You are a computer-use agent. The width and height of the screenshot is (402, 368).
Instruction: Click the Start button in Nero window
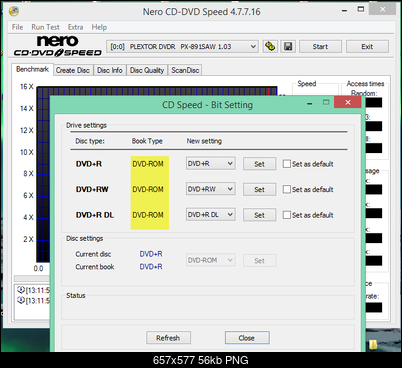point(320,47)
